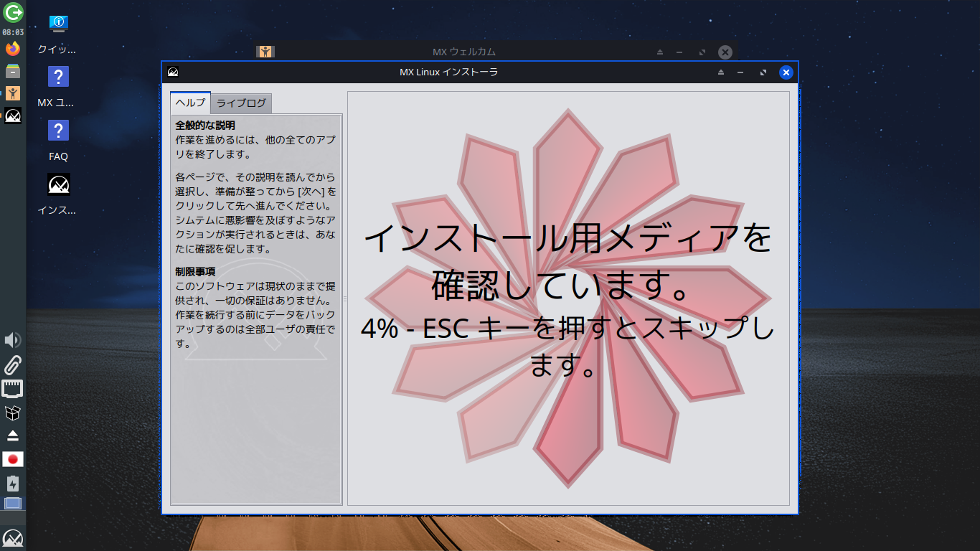Click the workspace pager icon in the panel
This screenshot has width=980, height=551.
tap(13, 504)
